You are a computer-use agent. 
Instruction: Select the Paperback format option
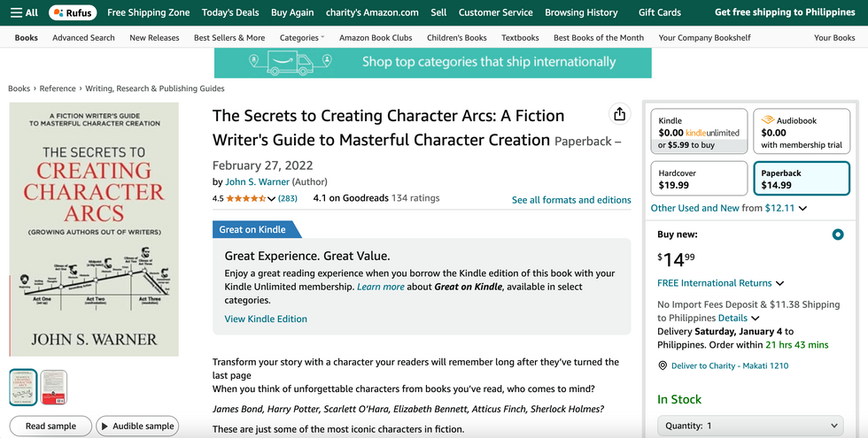801,179
